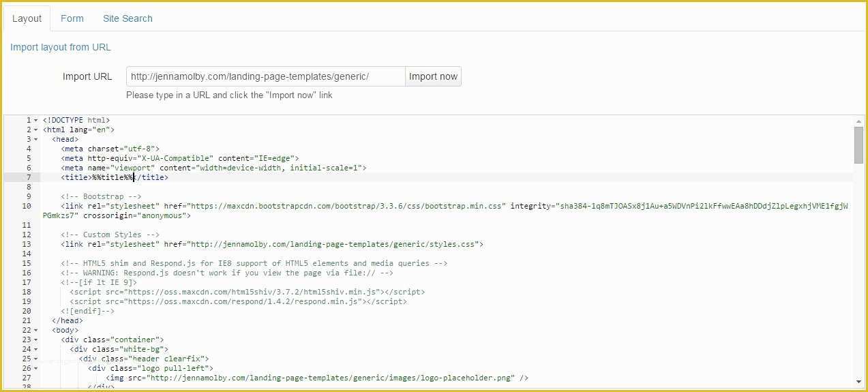This screenshot has width=868, height=392.
Task: Place cursor in the %%title%% line
Action: click(114, 177)
